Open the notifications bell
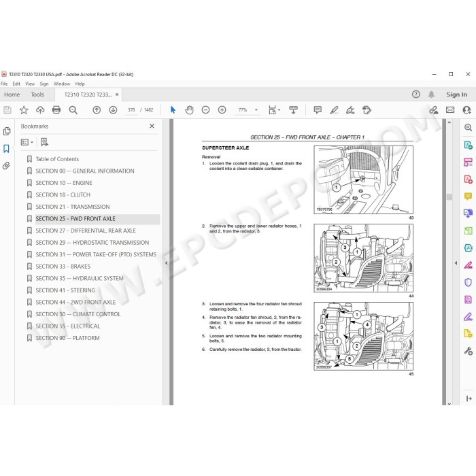Screen dimensions: 476x476 [431, 95]
